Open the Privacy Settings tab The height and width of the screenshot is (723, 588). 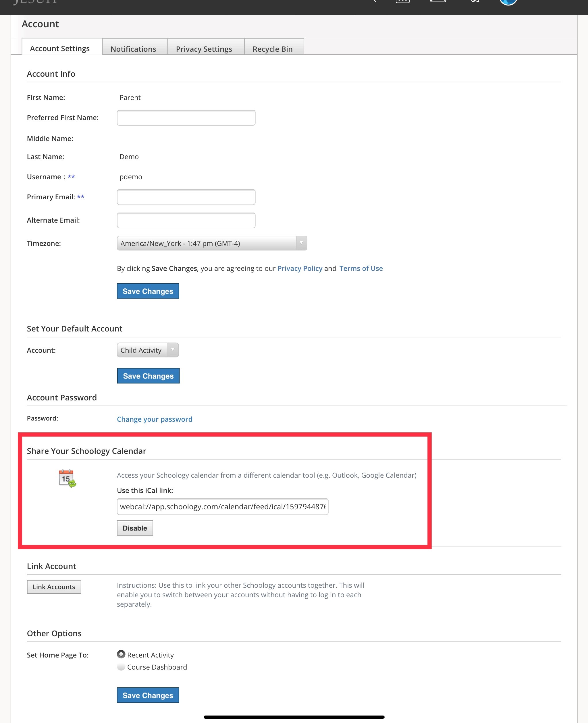click(204, 49)
